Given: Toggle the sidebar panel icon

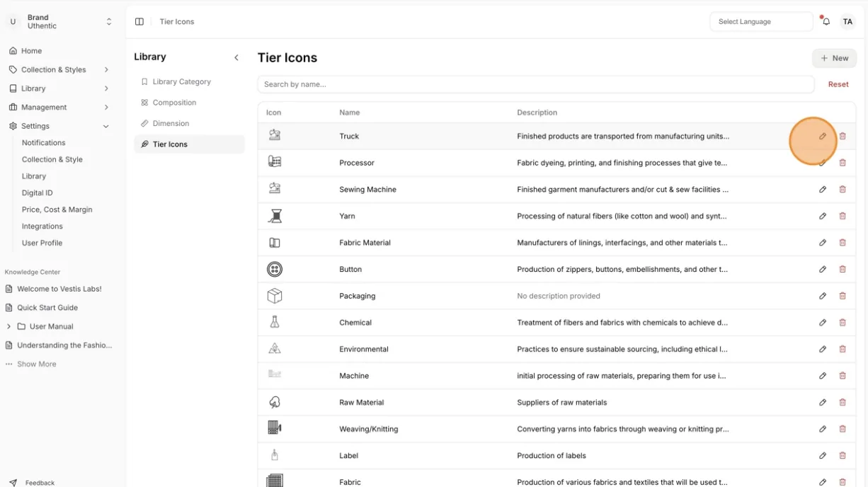Looking at the screenshot, I should pyautogui.click(x=139, y=22).
